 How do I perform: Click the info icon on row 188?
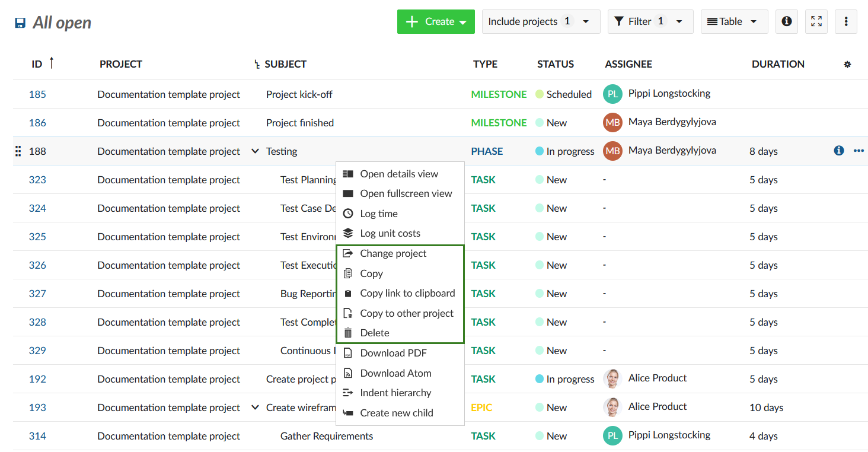point(838,151)
